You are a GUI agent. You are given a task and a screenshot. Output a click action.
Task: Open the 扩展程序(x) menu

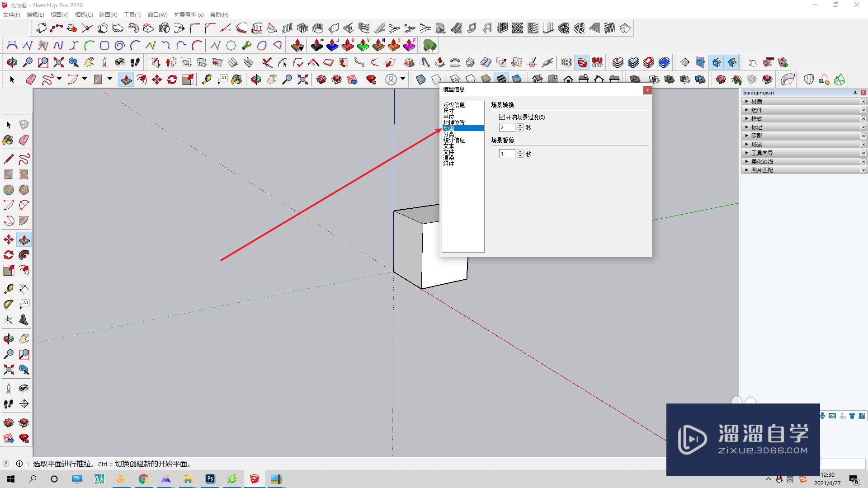[x=189, y=15]
